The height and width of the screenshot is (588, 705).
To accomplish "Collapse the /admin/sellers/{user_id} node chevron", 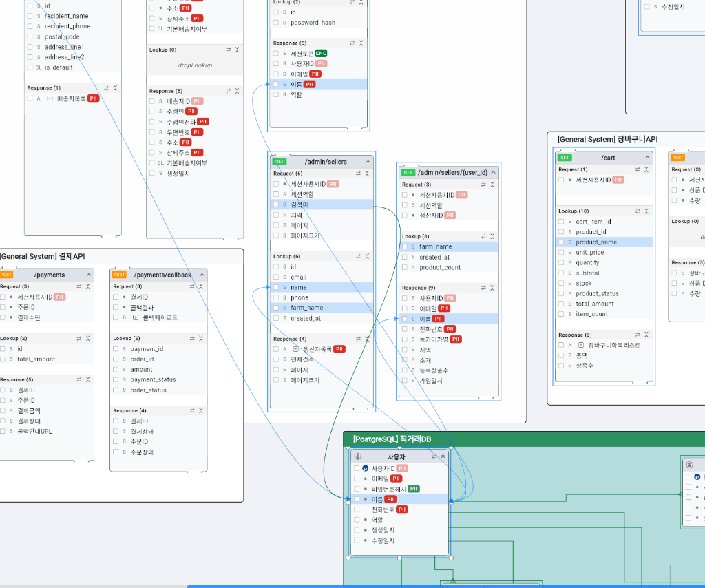I will pyautogui.click(x=493, y=173).
